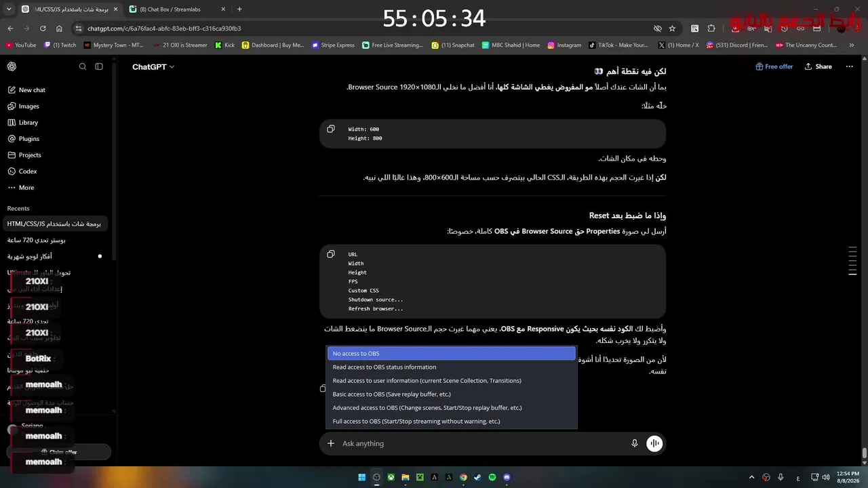Open Snapchat bookmark
This screenshot has width=868, height=488.
(x=453, y=45)
